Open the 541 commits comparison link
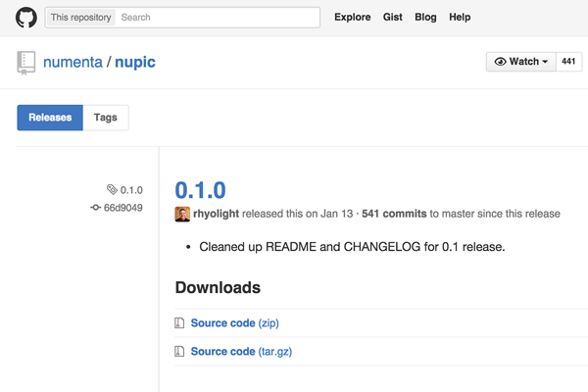Image resolution: width=588 pixels, height=392 pixels. click(x=394, y=214)
